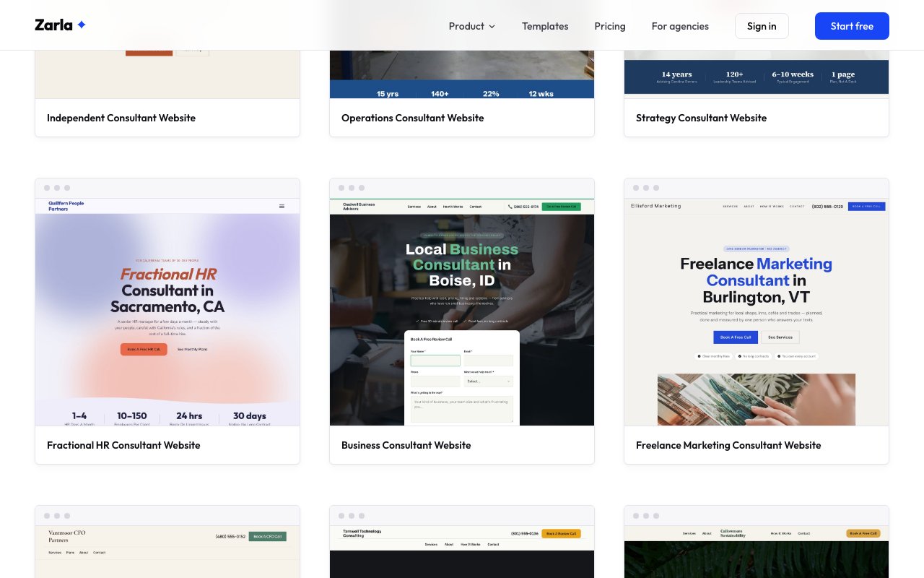The height and width of the screenshot is (578, 924).
Task: Click See Monthly Plans in Quillfern preview
Action: coord(192,349)
